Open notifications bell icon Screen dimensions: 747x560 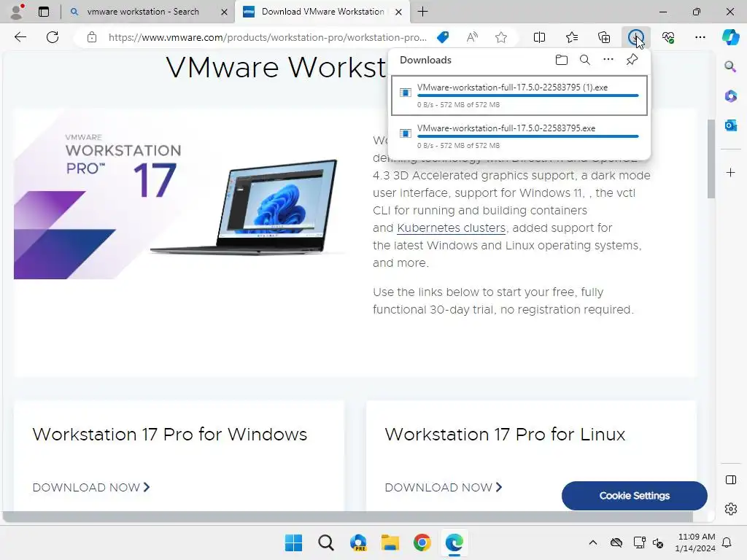point(727,542)
